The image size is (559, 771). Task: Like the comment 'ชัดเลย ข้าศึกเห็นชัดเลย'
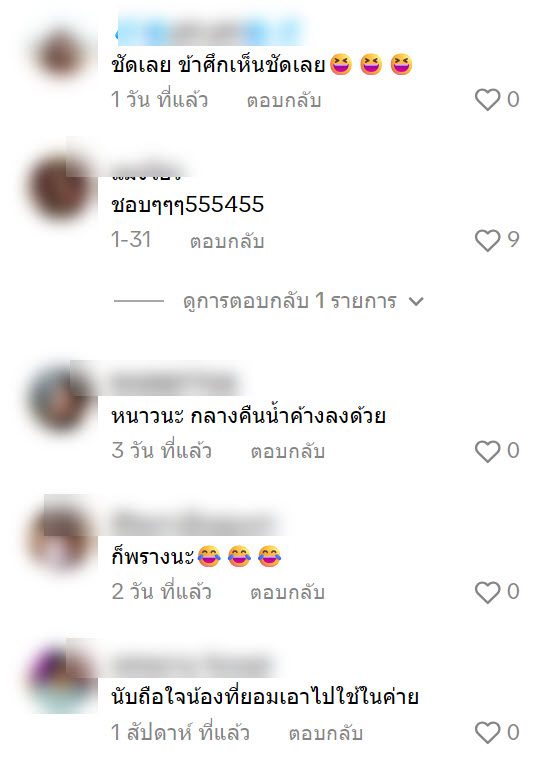click(x=487, y=100)
